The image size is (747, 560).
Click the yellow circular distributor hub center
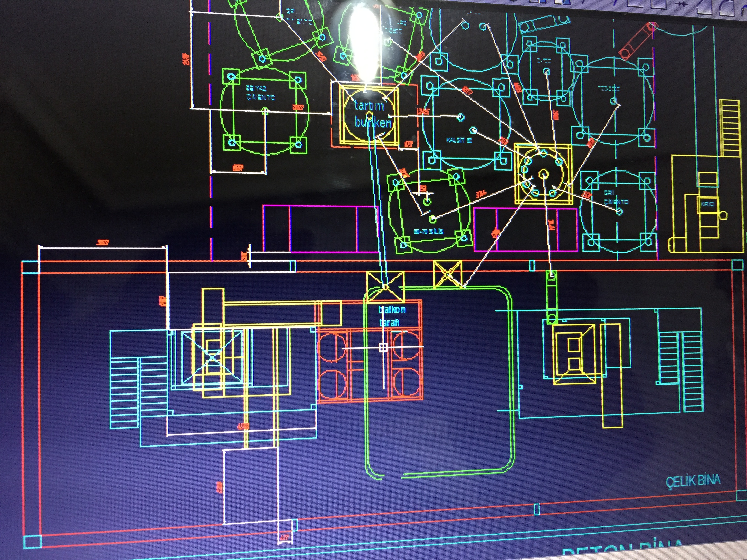tap(543, 174)
